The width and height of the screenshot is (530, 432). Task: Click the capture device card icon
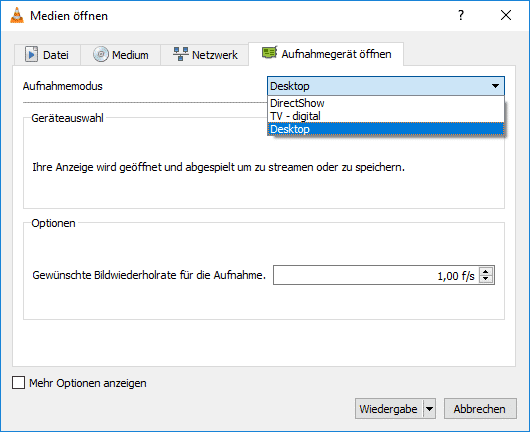[269, 53]
